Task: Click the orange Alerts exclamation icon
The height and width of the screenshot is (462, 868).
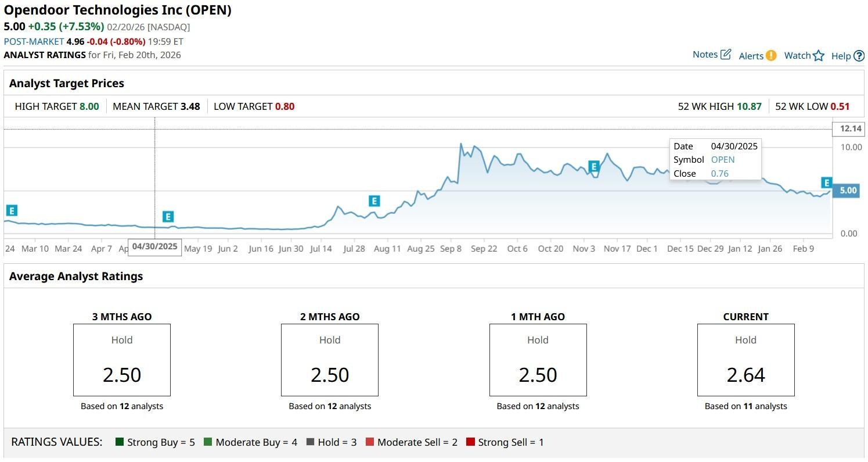Action: coord(770,56)
